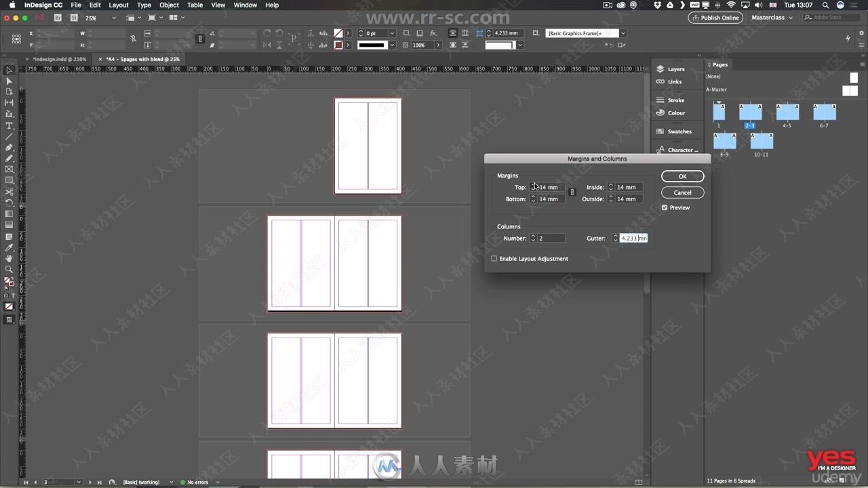Select the Eyedropper tool
868x488 pixels.
pyautogui.click(x=9, y=247)
